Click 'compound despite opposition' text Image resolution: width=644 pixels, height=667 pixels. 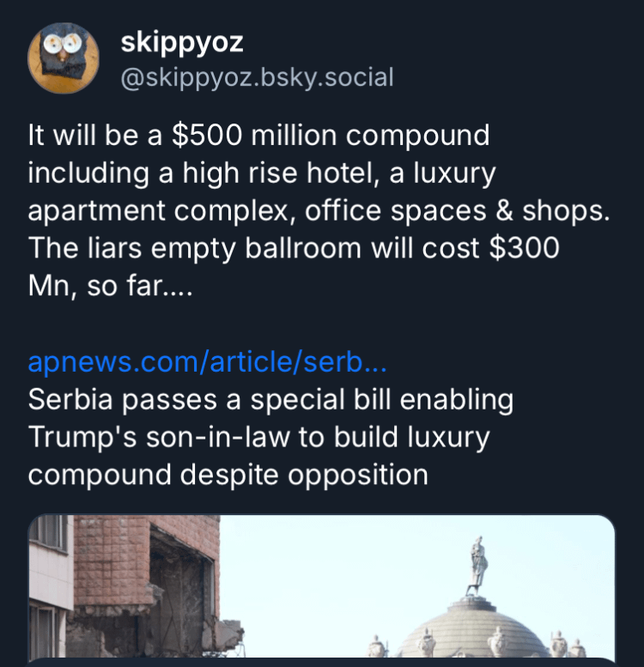(228, 475)
